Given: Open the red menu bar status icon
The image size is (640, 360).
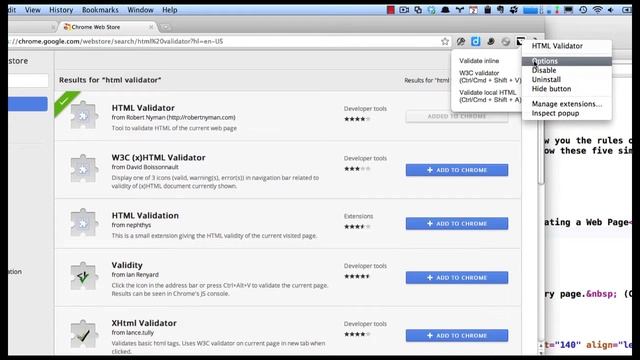Looking at the screenshot, I should 391,10.
